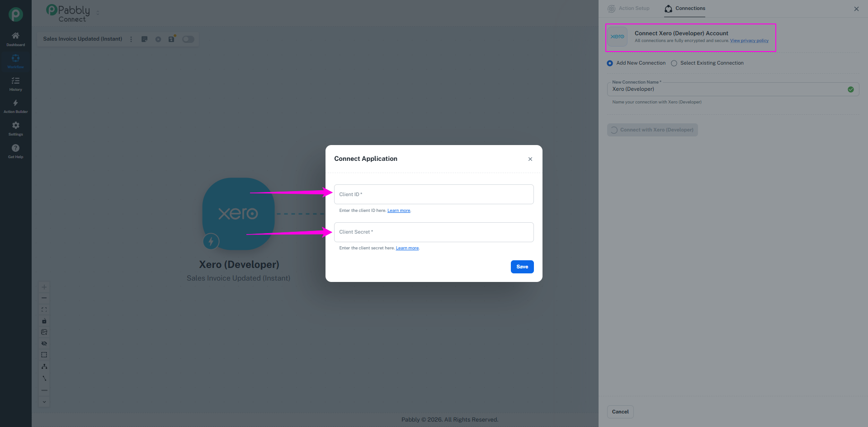Click Connect with Xero (Developer) button
The width and height of the screenshot is (868, 427).
652,130
